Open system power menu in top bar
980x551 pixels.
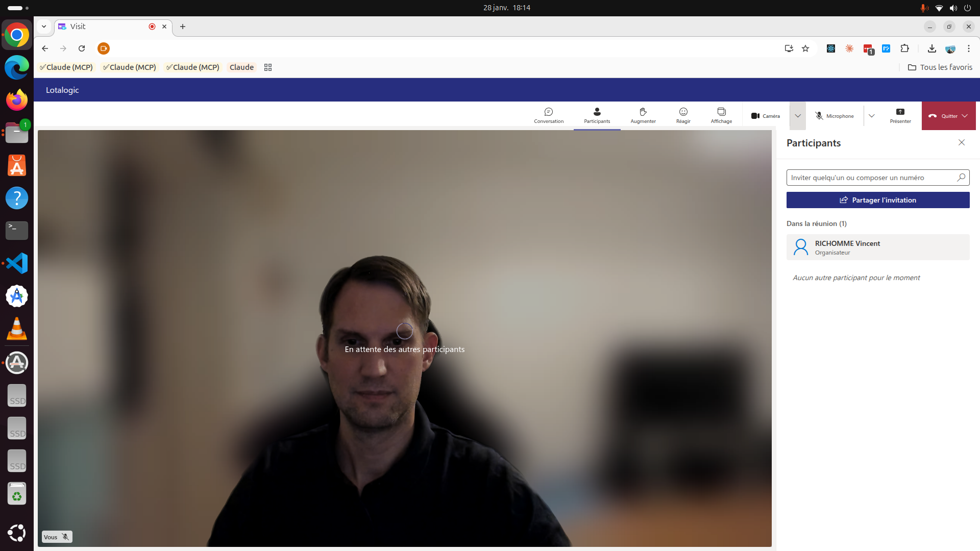click(x=967, y=8)
